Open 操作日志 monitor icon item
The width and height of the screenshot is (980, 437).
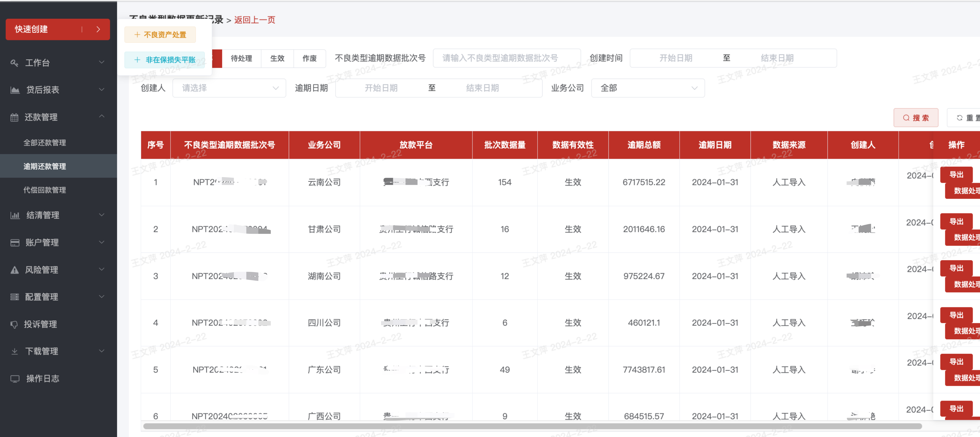(15, 379)
